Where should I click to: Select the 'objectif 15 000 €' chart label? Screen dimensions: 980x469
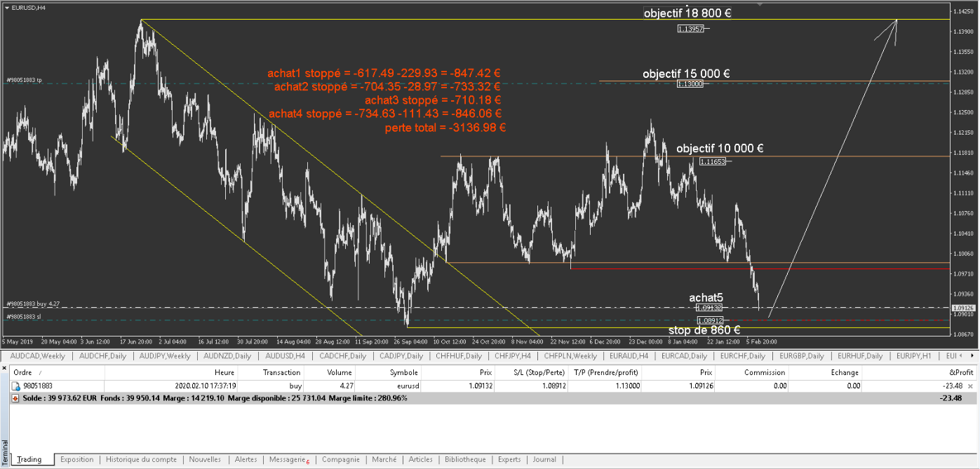point(686,74)
